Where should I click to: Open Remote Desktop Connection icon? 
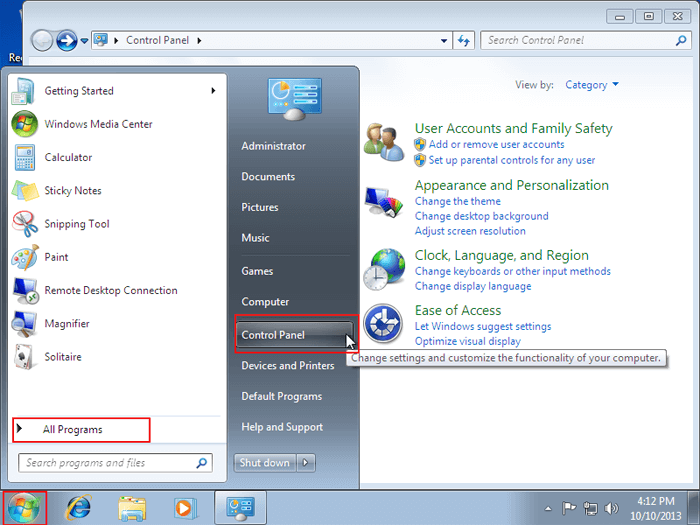[x=25, y=291]
